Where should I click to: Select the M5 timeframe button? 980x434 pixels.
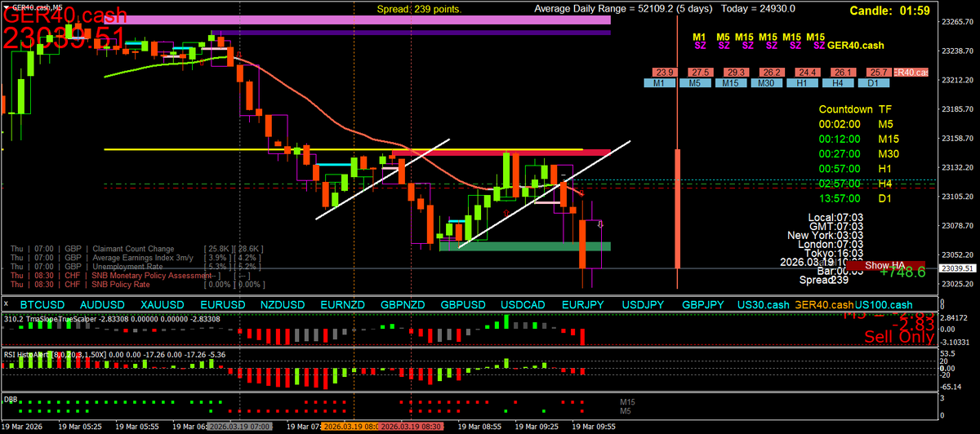(697, 83)
